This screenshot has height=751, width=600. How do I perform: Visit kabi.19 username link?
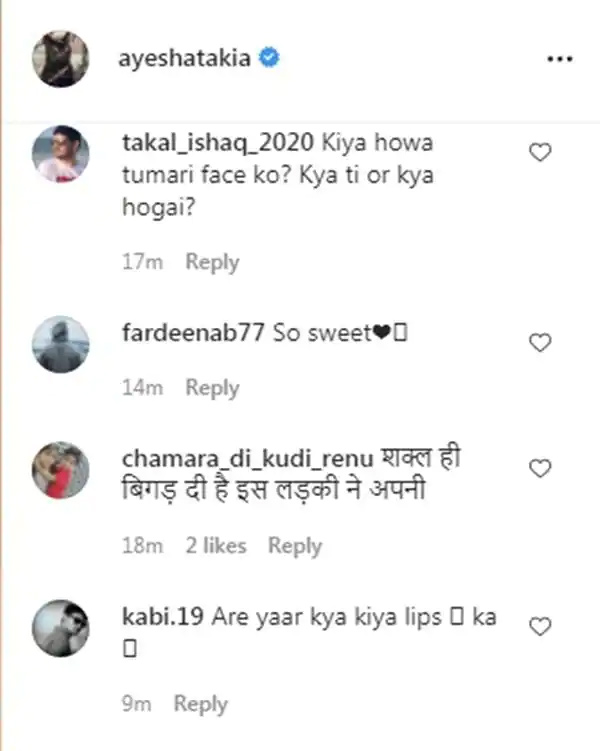(163, 616)
